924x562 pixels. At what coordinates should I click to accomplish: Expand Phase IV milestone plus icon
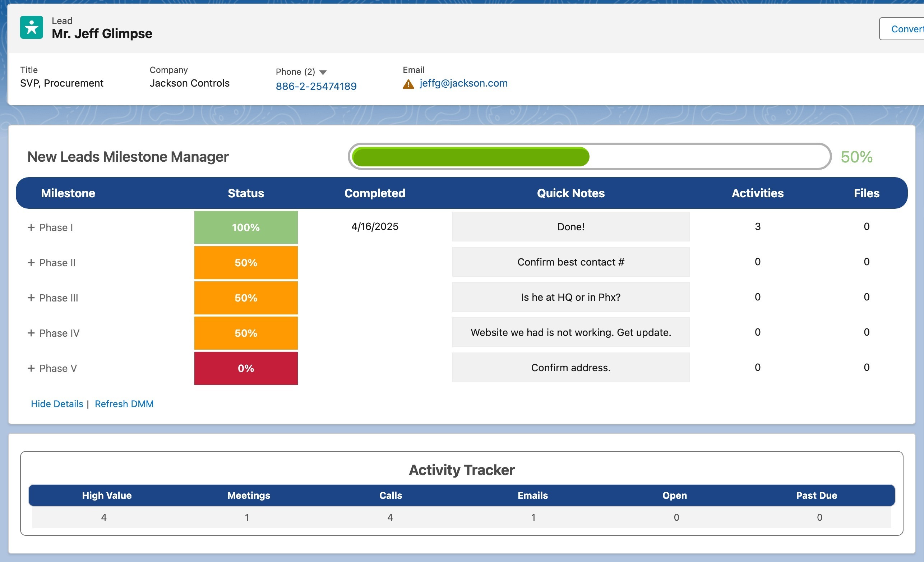31,333
